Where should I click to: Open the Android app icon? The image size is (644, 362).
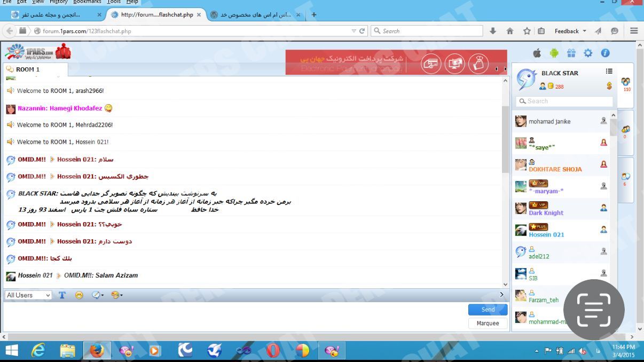coord(554,53)
